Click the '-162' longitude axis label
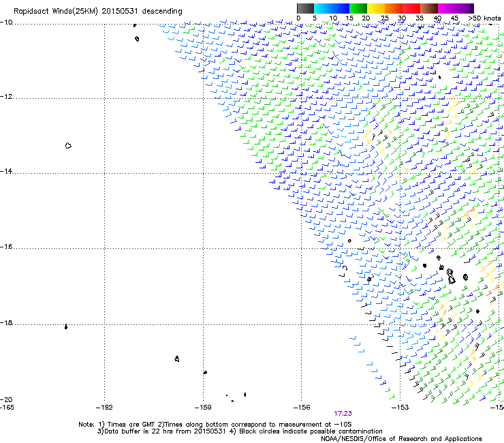This screenshot has width=504, height=443. point(104,408)
